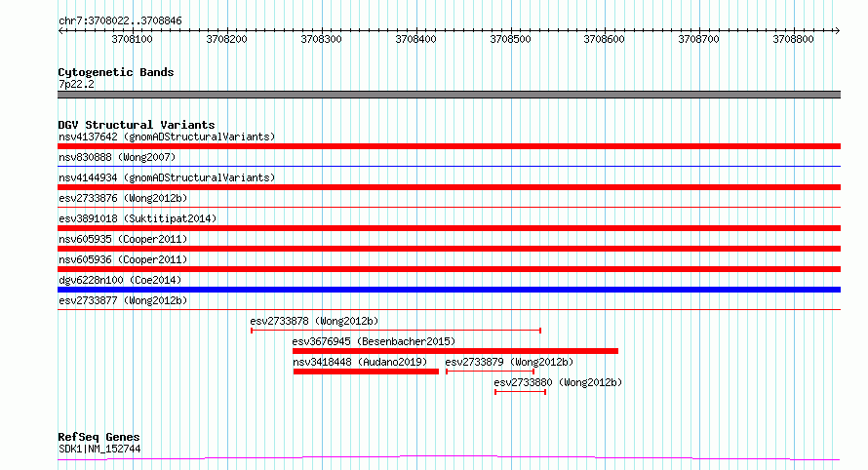This screenshot has height=470, width=868.
Task: Click the chr7:3708022..3708846 region label
Action: click(120, 20)
